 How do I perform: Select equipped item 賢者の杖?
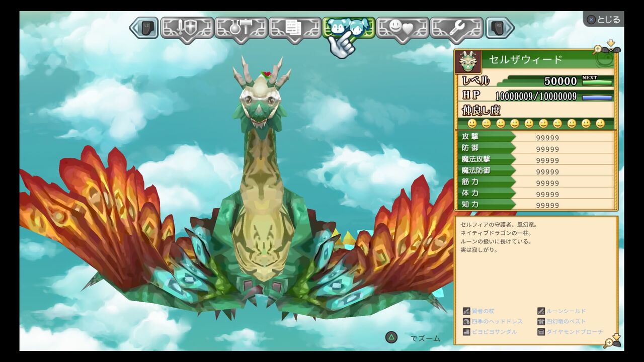(483, 311)
